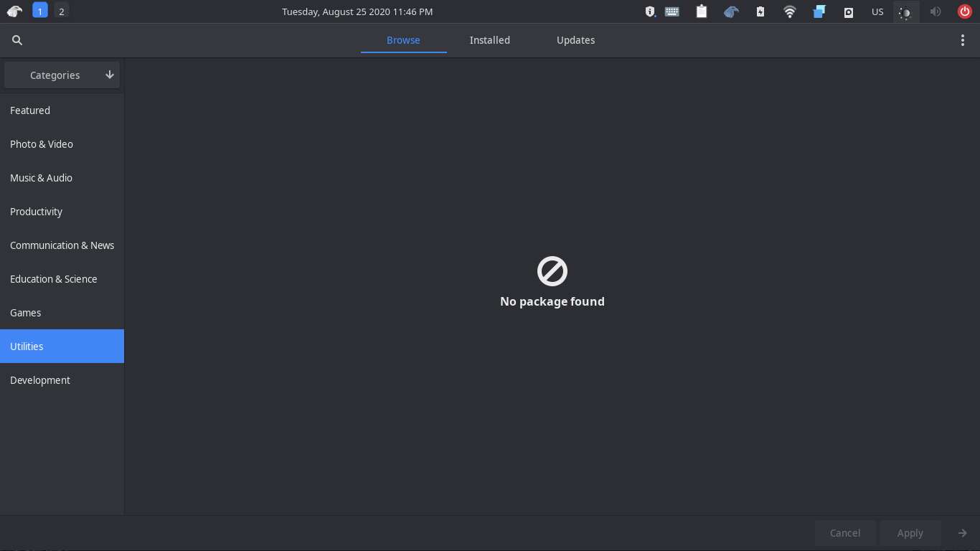Switch to the Installed tab
Viewport: 980px width, 551px height.
[x=490, y=40]
